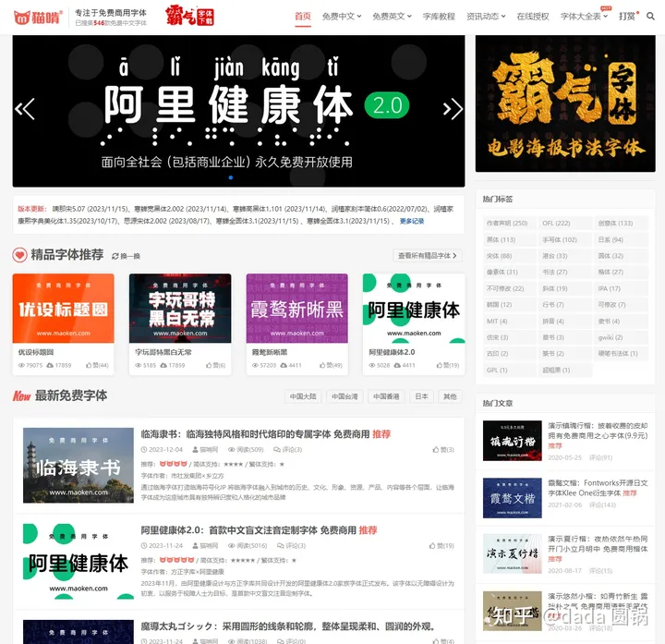Expand the 免费中文 dropdown menu
665x644 pixels.
point(342,16)
